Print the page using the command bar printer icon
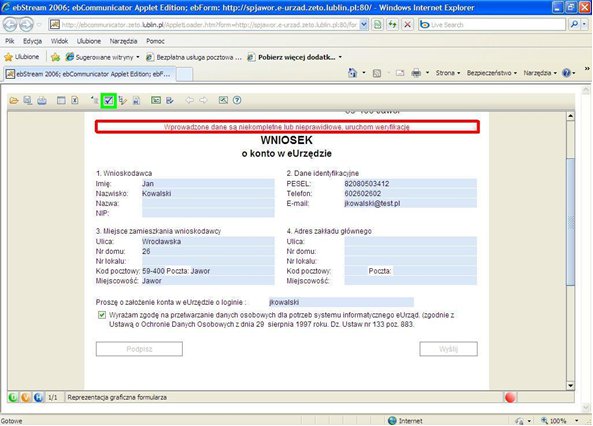Screen dimensions: 593x426 pyautogui.click(x=416, y=73)
